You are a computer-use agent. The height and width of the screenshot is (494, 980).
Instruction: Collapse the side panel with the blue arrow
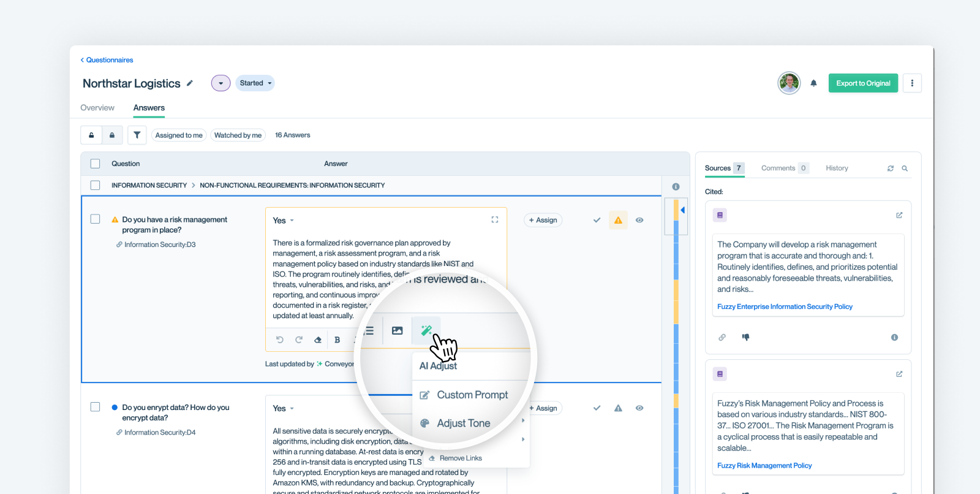(x=682, y=210)
